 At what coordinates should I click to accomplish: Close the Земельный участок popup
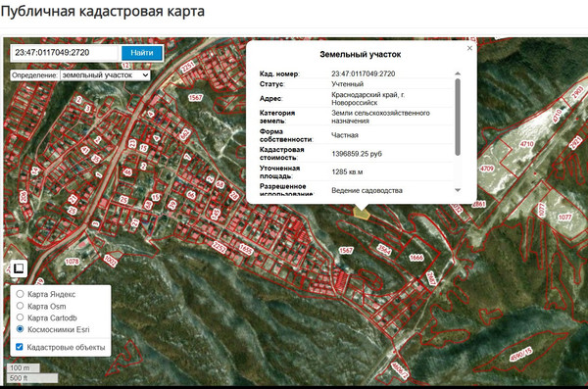pos(469,48)
